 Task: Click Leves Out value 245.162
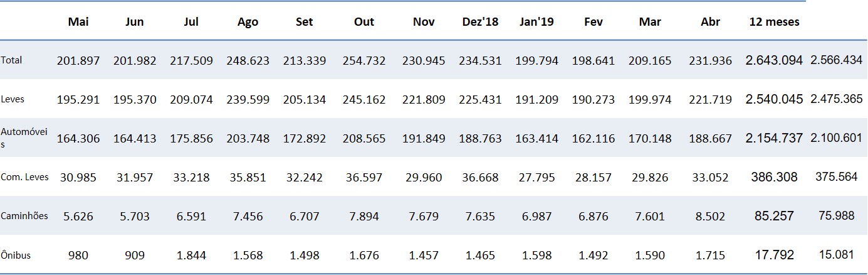364,100
